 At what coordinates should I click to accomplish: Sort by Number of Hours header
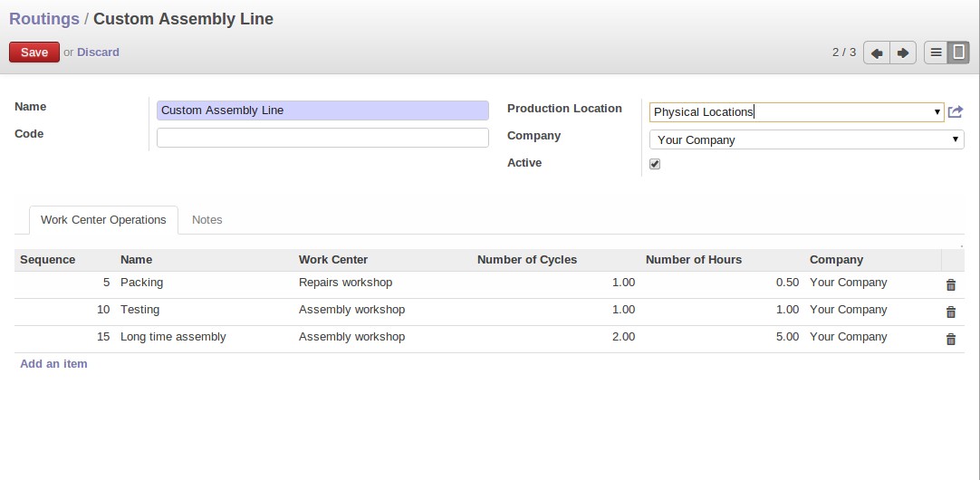694,260
